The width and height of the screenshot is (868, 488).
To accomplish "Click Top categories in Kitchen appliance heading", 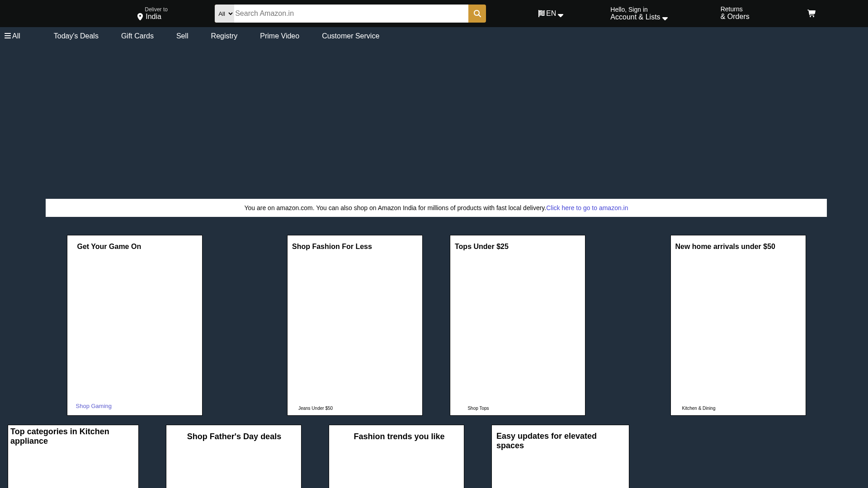I will (x=60, y=436).
